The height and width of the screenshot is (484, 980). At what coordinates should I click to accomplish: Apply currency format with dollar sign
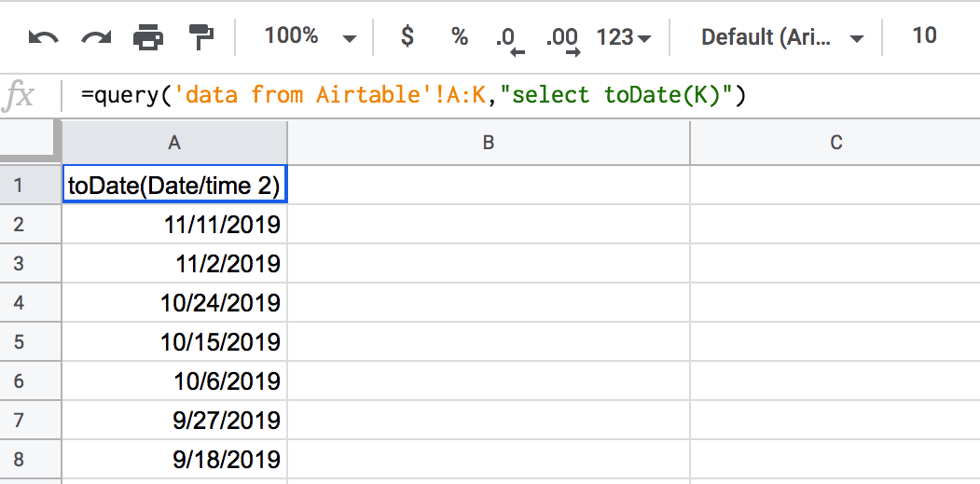[407, 36]
